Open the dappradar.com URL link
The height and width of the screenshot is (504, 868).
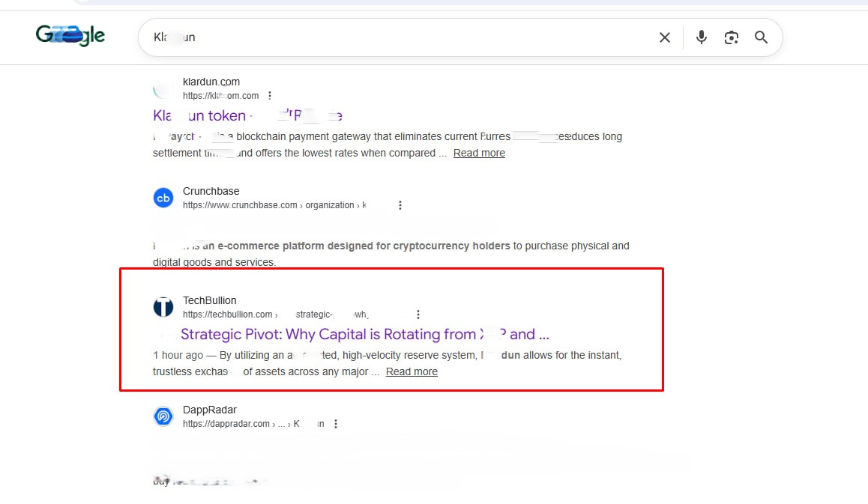pos(253,424)
